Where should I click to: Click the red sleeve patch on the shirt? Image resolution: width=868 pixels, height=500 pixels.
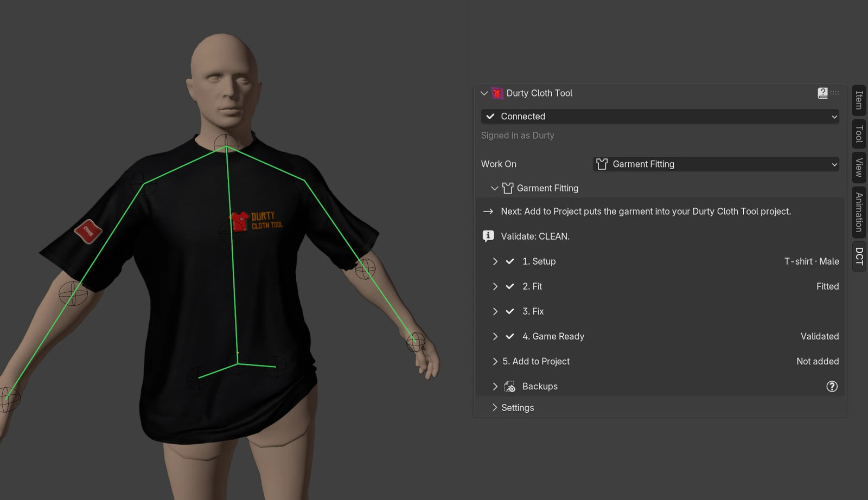88,232
